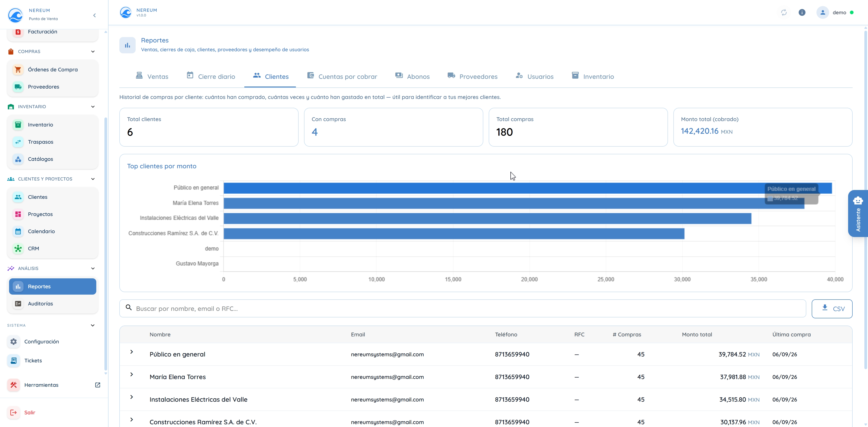868x427 pixels.
Task: Open Proveedores truck icon in sidebar
Action: [18, 87]
